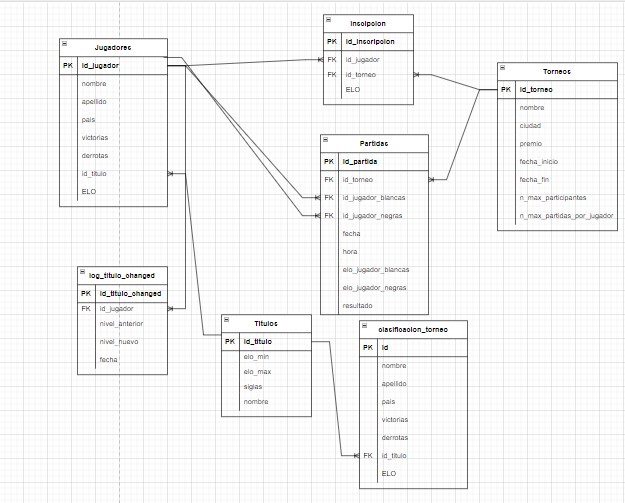Image resolution: width=625 pixels, height=503 pixels.
Task: Select the id_partida row in Partidas
Action: click(x=360, y=161)
